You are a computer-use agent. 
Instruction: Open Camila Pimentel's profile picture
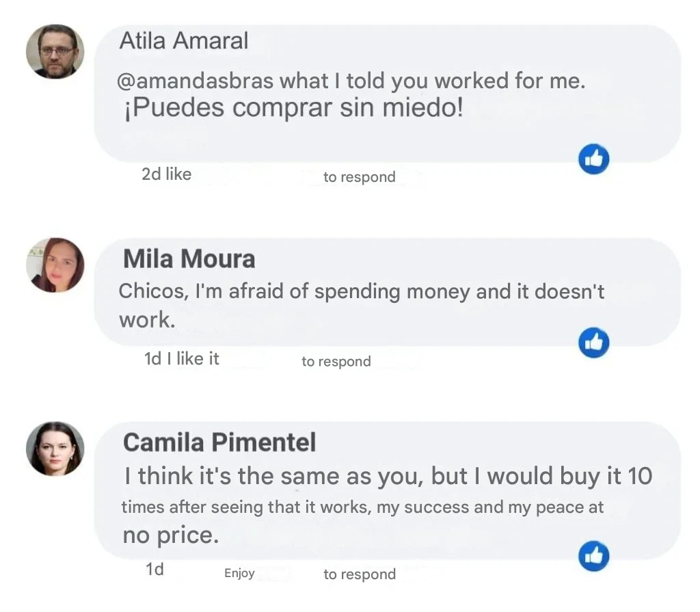tap(55, 449)
